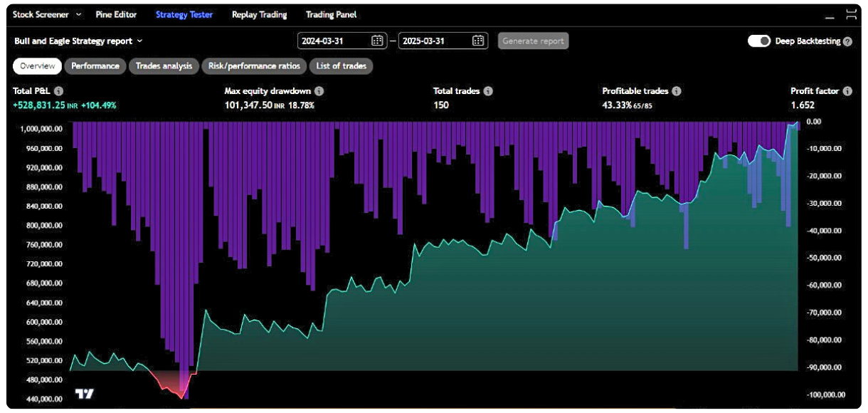This screenshot has width=868, height=413.
Task: Click the profit factor value 1.652
Action: (803, 105)
